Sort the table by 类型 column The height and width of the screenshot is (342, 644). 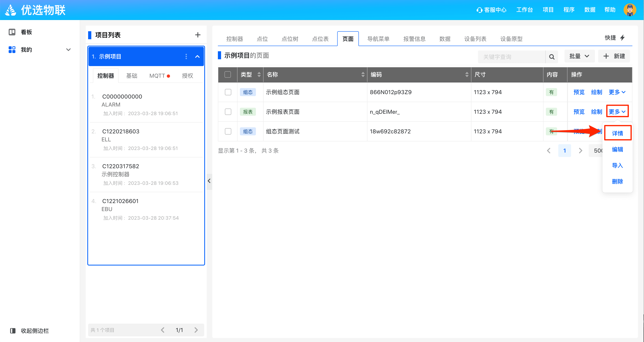[259, 74]
